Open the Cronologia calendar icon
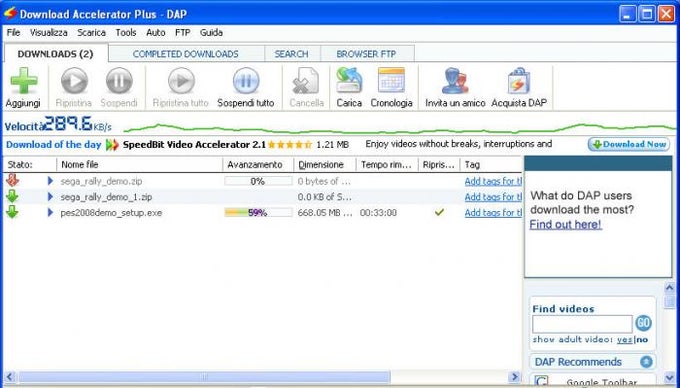 (x=391, y=80)
